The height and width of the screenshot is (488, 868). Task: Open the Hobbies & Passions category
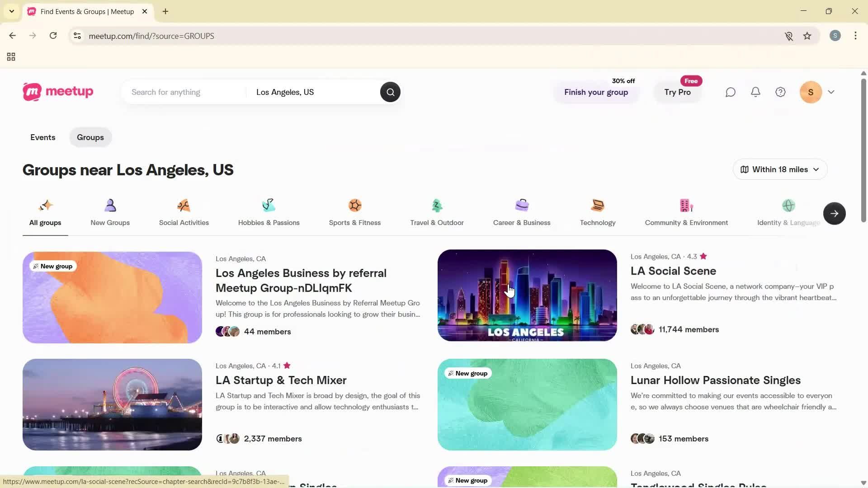(x=269, y=212)
